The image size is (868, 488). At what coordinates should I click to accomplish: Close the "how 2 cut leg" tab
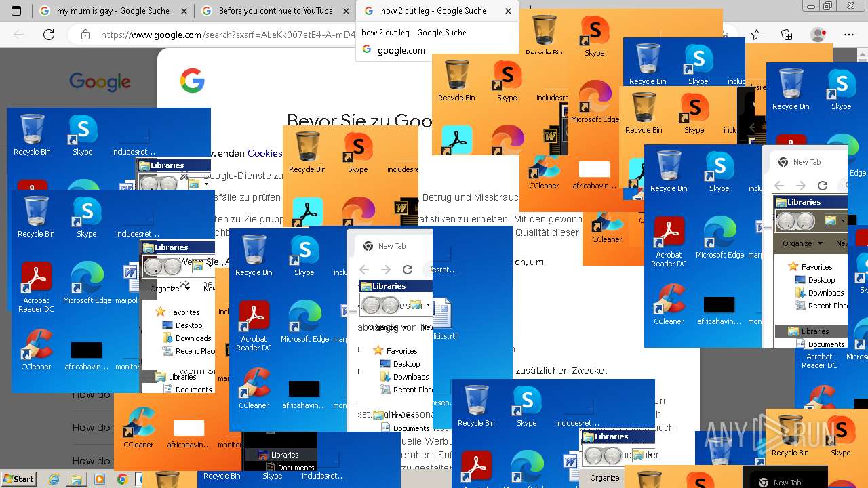click(509, 11)
